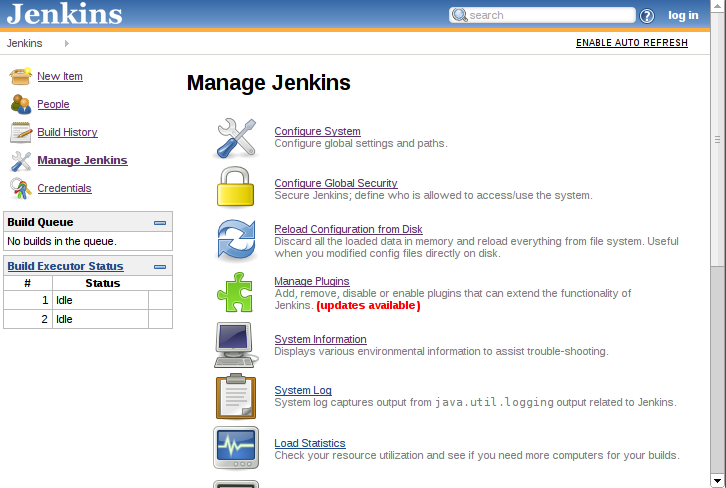
Task: Click the log in link
Action: 683,15
